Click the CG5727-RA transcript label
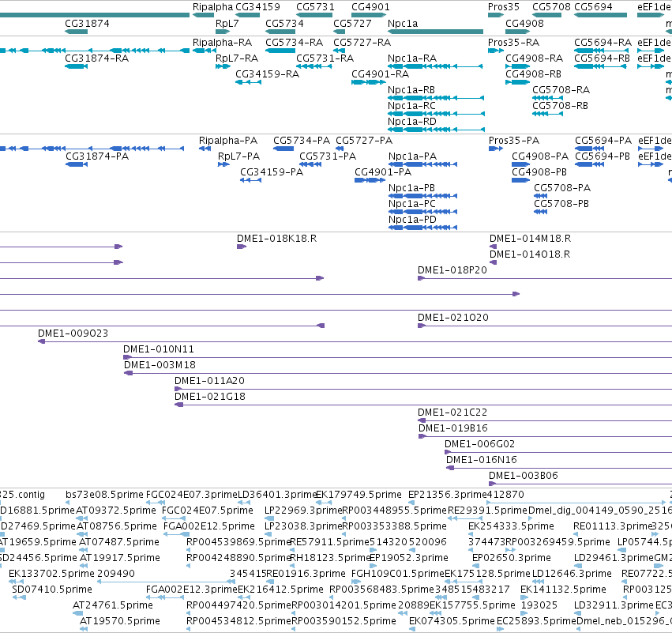Screen dimensions: 672x633 (x=362, y=43)
